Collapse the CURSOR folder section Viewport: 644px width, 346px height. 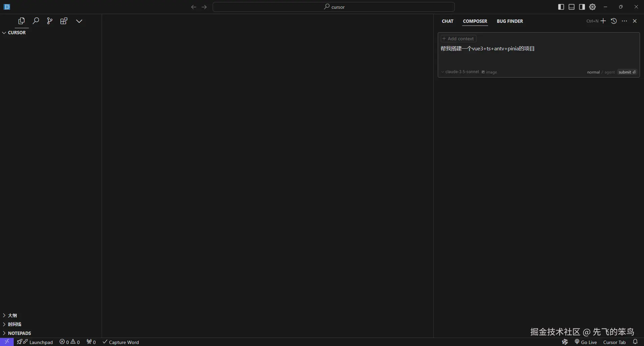(x=17, y=33)
